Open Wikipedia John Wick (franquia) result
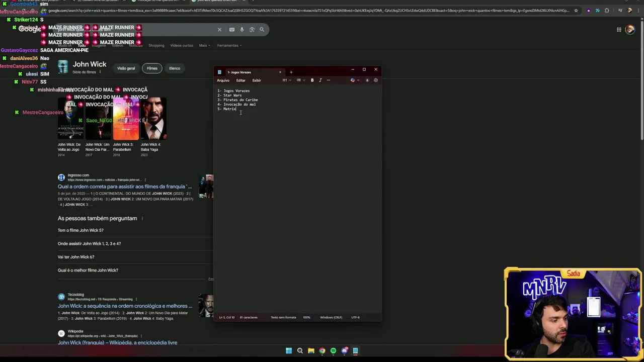Image resolution: width=644 pixels, height=362 pixels. click(117, 342)
